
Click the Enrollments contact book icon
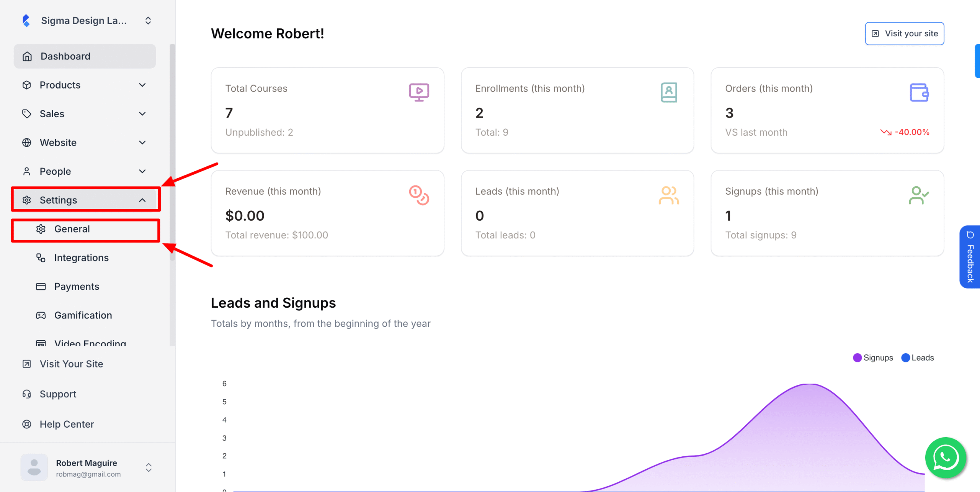[668, 92]
